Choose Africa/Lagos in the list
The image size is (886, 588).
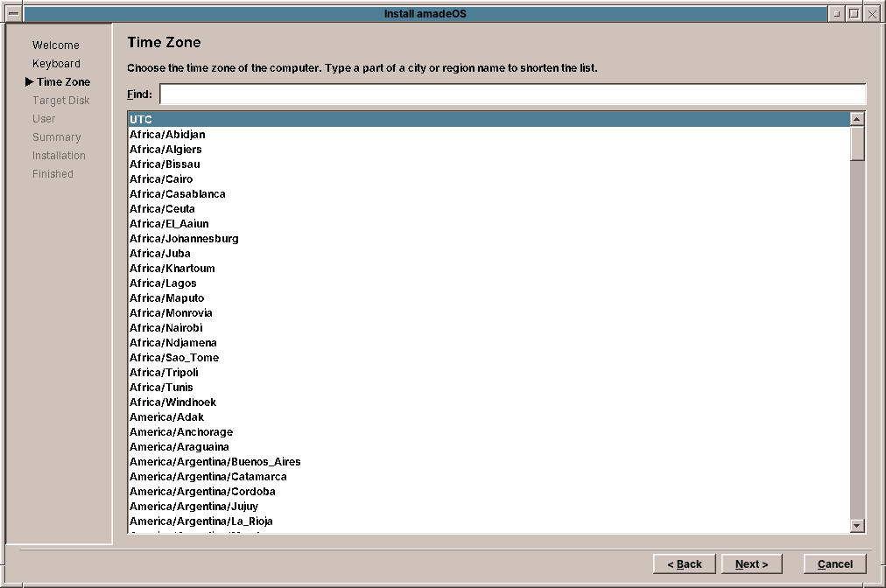pyautogui.click(x=489, y=283)
